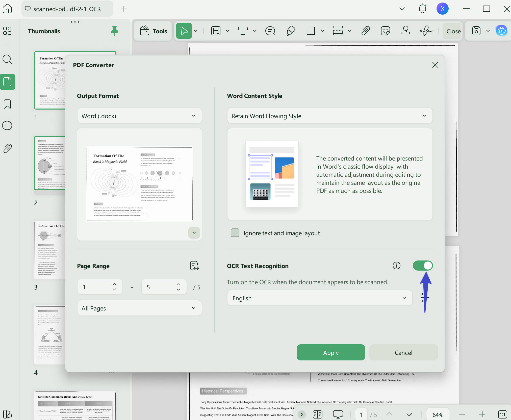Click the save icon in toolbar
Image resolution: width=511 pixels, height=420 pixels.
pos(476,31)
